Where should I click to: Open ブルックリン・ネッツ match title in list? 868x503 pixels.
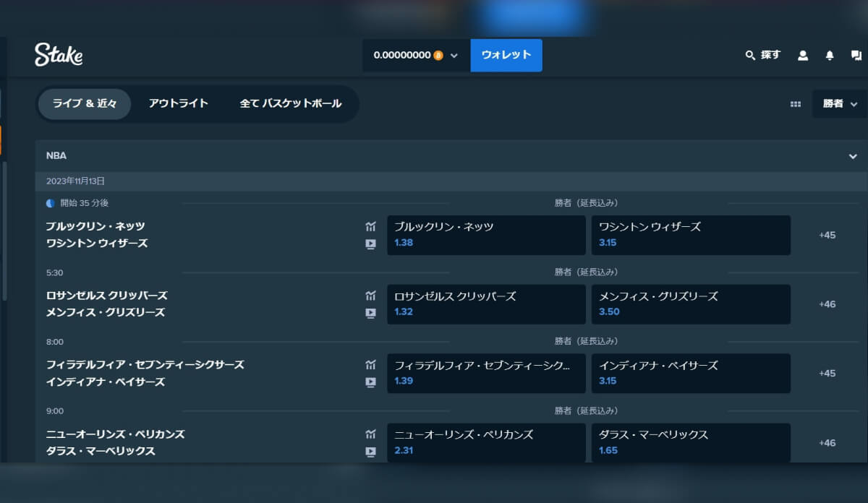95,227
